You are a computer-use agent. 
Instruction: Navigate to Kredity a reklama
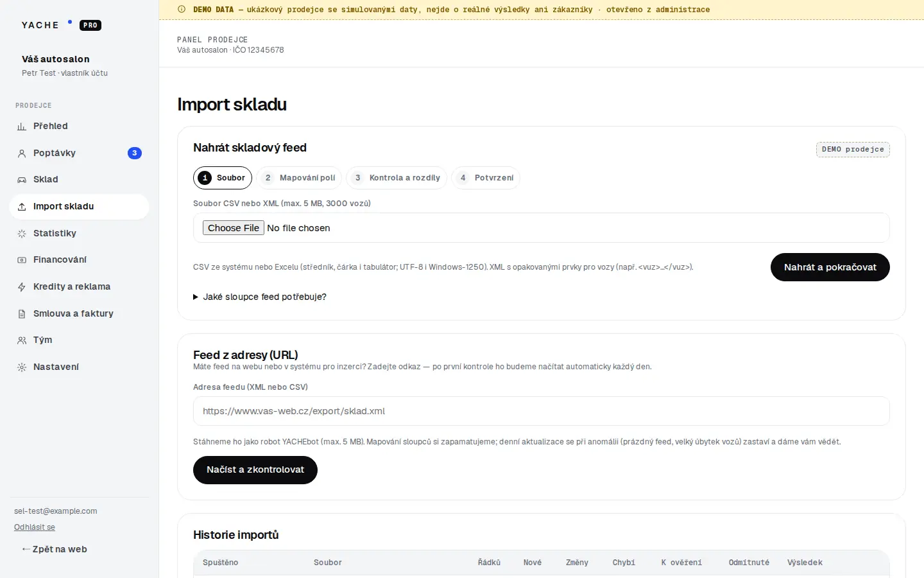tap(79, 286)
